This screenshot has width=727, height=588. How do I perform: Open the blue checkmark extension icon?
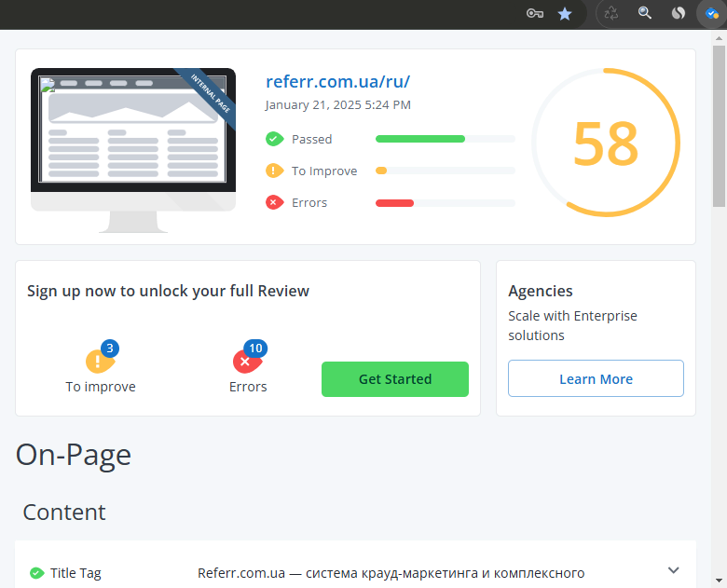coord(712,13)
